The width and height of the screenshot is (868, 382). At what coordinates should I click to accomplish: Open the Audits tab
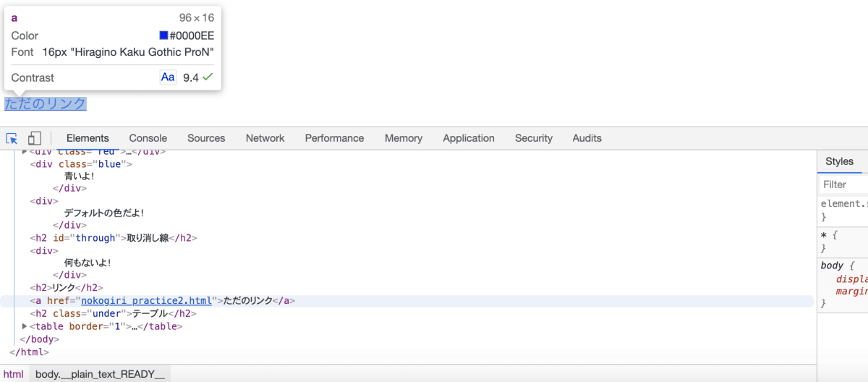[587, 138]
